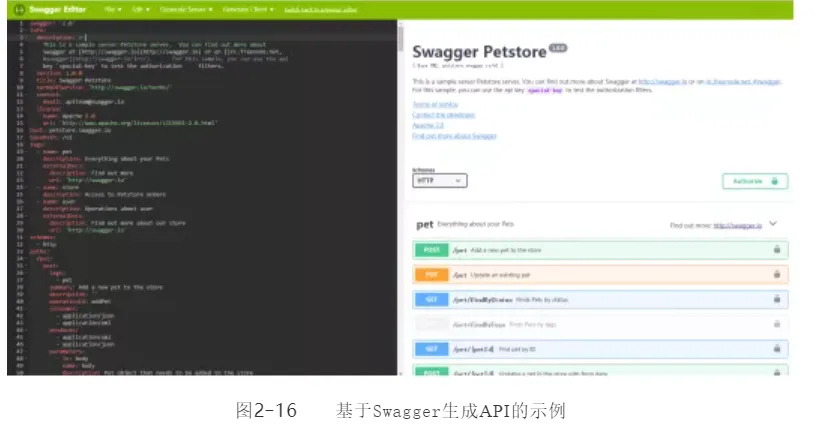
Task: Click the Swagger Editor logo icon
Action: click(x=19, y=9)
